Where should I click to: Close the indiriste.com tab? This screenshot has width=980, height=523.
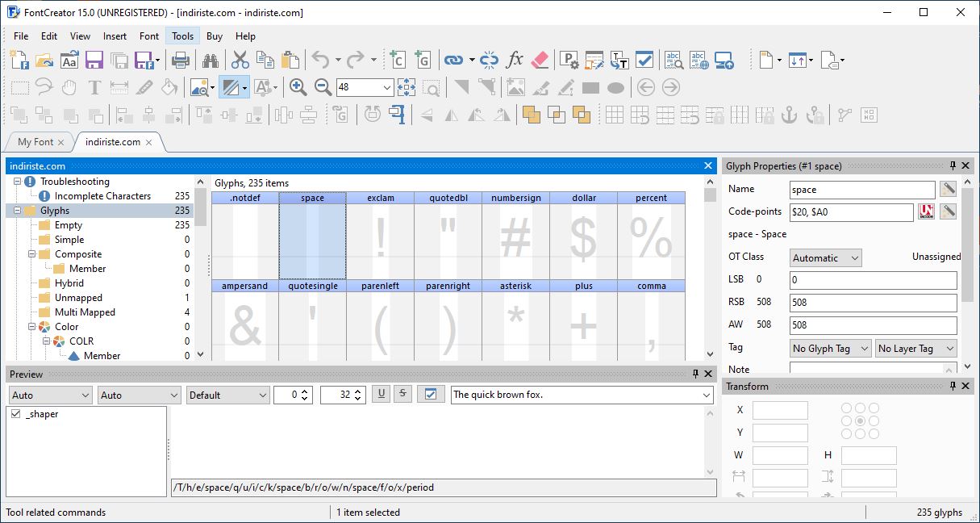click(149, 142)
